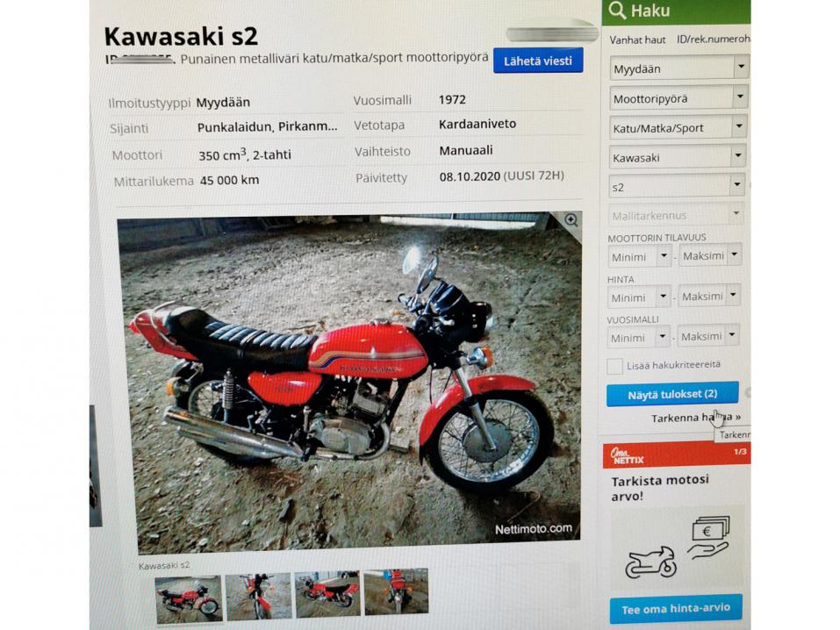
Task: Tick the Lisää hakukriteereitä checkbox
Action: click(x=614, y=367)
